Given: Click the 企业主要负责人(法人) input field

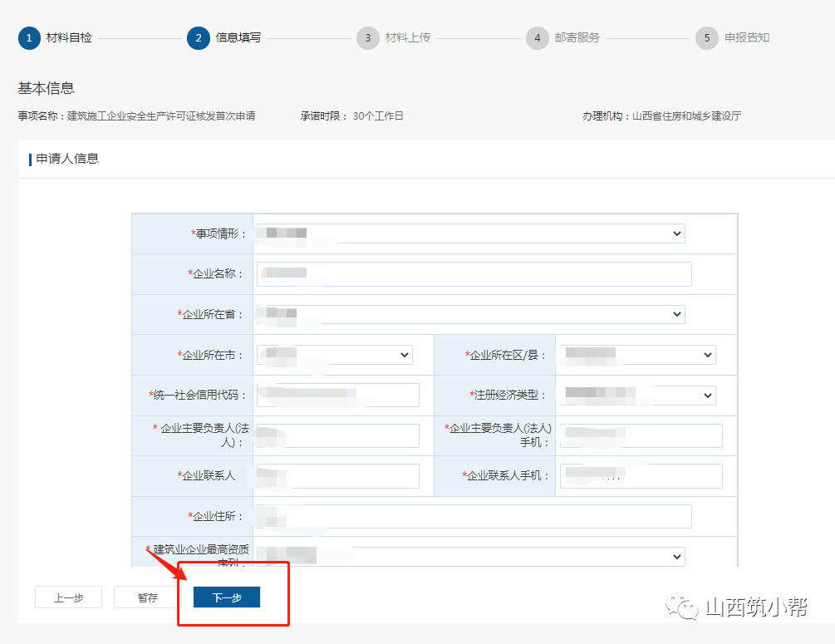Looking at the screenshot, I should click(336, 435).
